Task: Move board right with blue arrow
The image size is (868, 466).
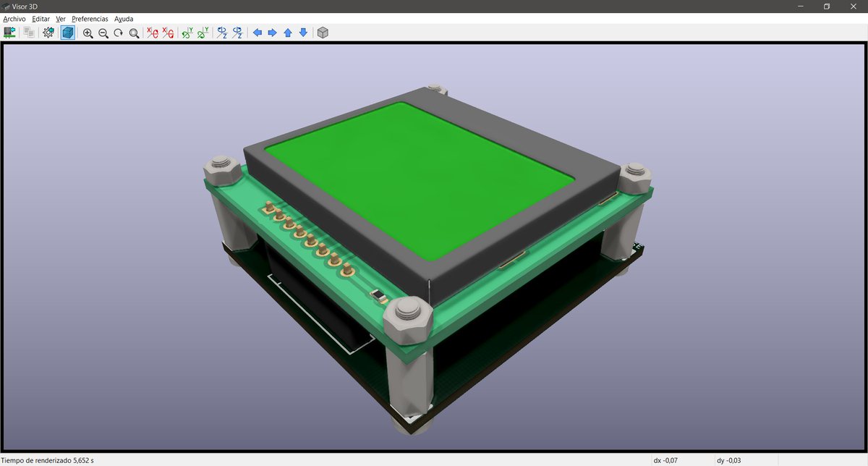Action: [272, 33]
